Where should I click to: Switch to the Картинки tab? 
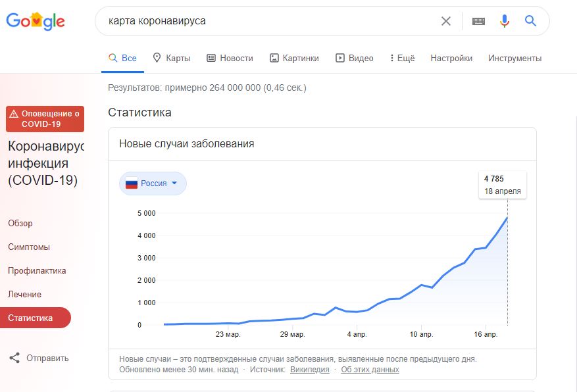[x=294, y=58]
